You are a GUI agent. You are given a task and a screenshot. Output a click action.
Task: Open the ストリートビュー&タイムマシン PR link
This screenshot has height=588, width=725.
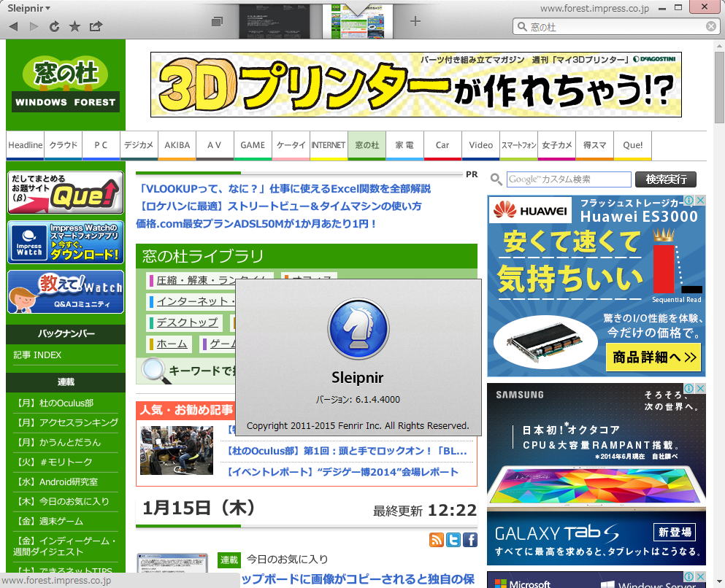point(280,206)
